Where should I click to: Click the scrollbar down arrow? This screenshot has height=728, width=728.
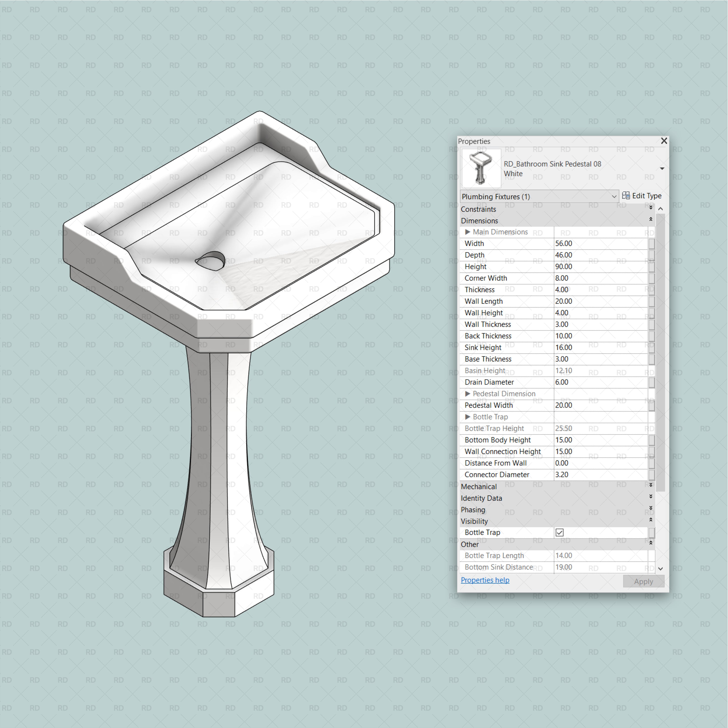[x=660, y=569]
